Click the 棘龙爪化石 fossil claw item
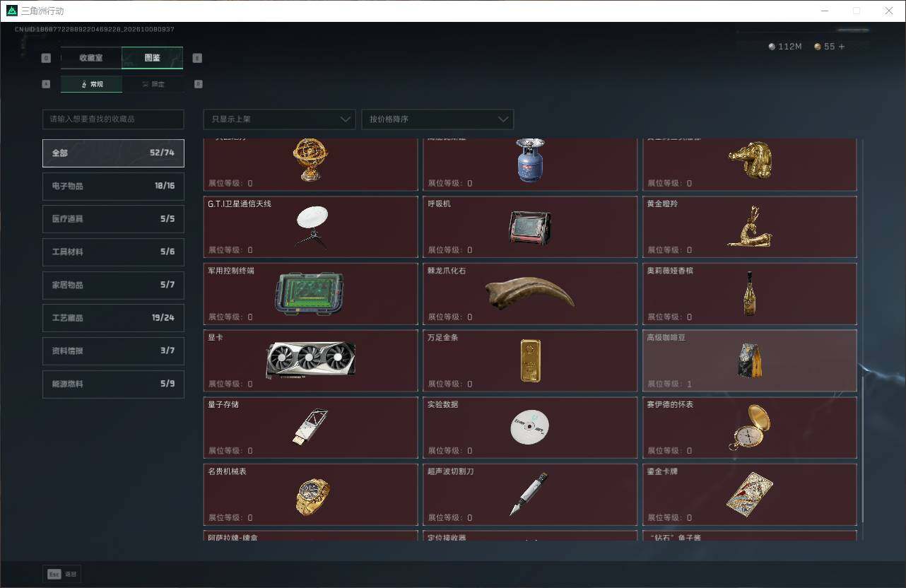This screenshot has width=906, height=588. (530, 294)
